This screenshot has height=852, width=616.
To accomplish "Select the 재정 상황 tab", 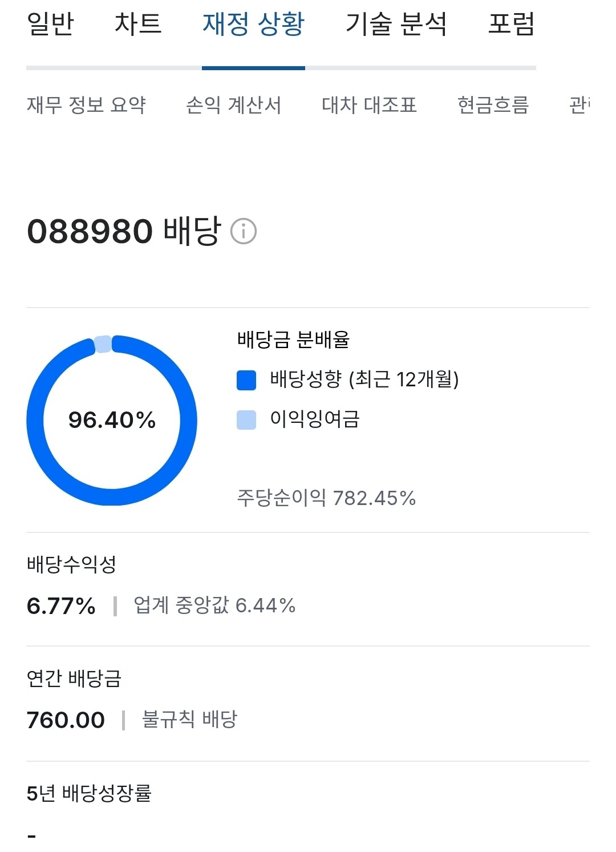I will coord(253,25).
